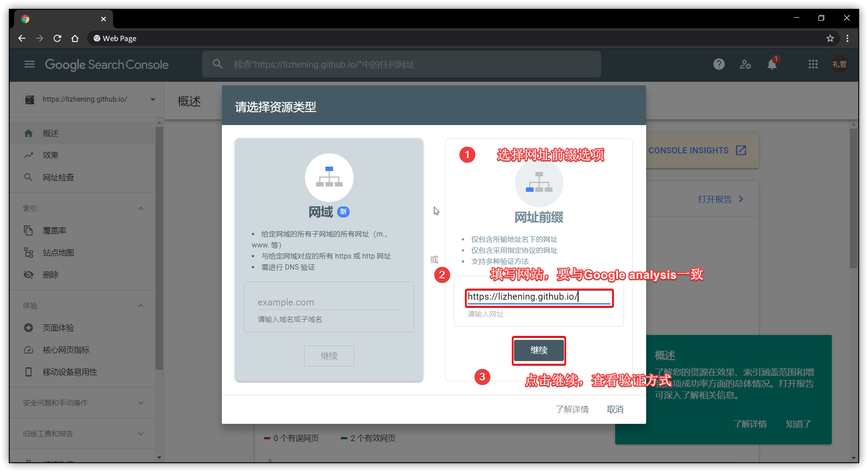The image size is (868, 472).
Task: Click the sidebar scrollbar thumb
Action: pos(159,247)
